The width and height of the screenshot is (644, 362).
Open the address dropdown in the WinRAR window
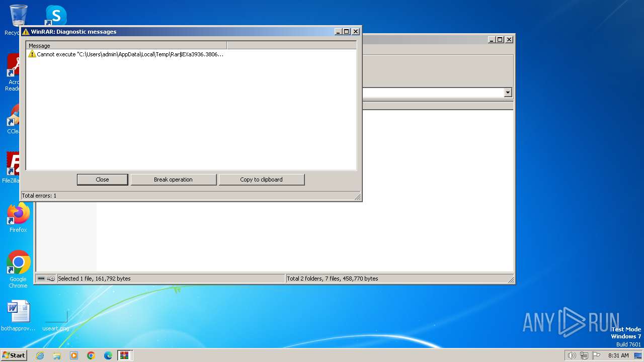click(x=508, y=93)
